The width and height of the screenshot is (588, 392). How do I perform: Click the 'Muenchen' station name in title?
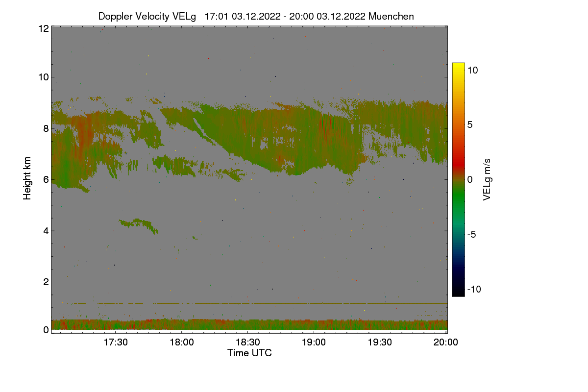[391, 16]
